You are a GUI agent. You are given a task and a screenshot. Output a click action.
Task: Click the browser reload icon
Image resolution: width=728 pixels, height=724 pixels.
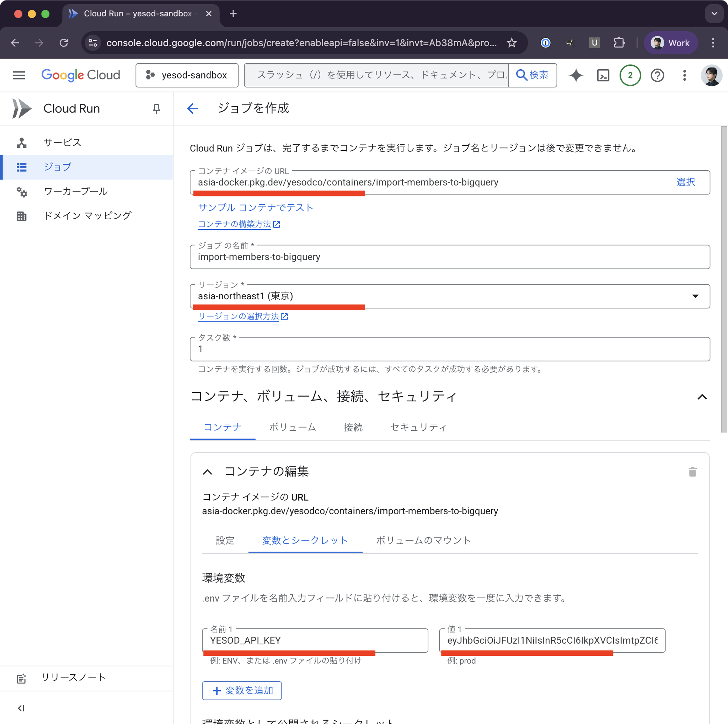[64, 43]
